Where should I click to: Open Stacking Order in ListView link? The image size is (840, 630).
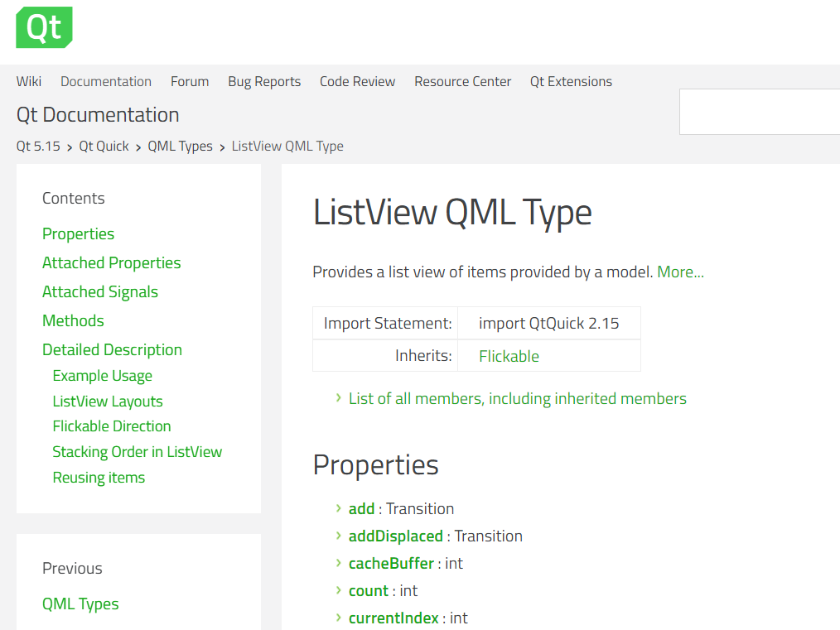pyautogui.click(x=138, y=452)
